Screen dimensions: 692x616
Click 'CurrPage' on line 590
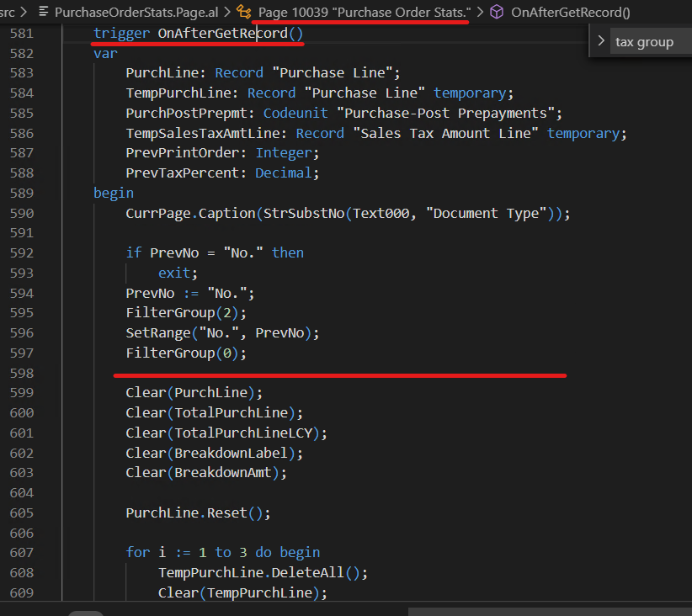point(158,214)
